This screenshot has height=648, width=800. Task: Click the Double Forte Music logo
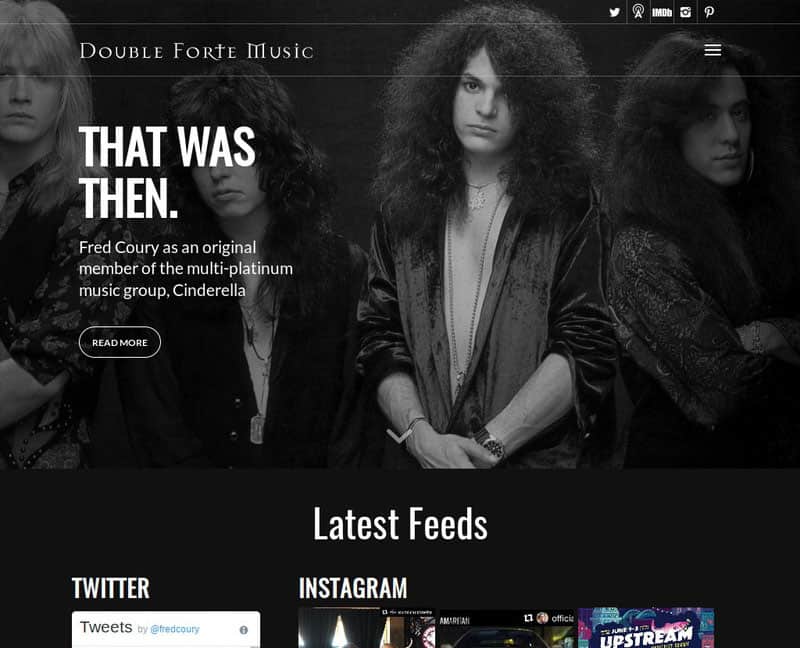[x=196, y=51]
